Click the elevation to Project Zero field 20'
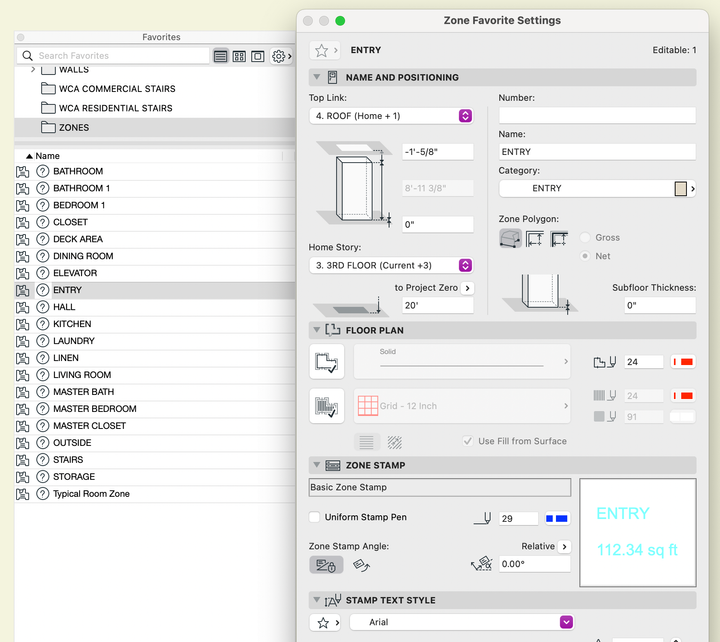The image size is (720, 642). (438, 305)
